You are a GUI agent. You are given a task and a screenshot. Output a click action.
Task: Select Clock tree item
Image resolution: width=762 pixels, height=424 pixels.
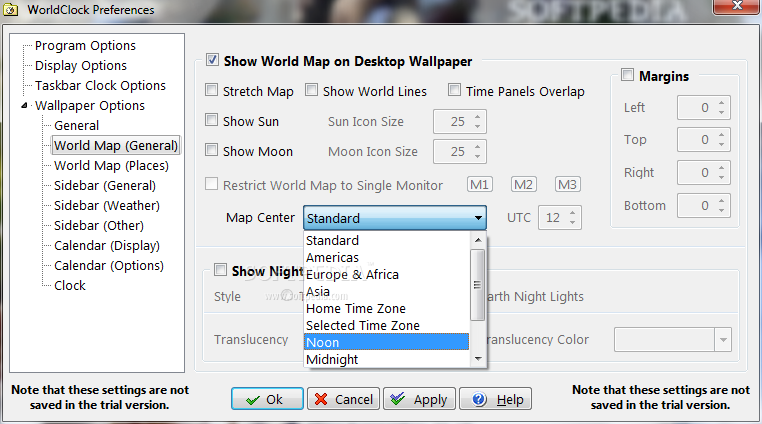tap(69, 285)
